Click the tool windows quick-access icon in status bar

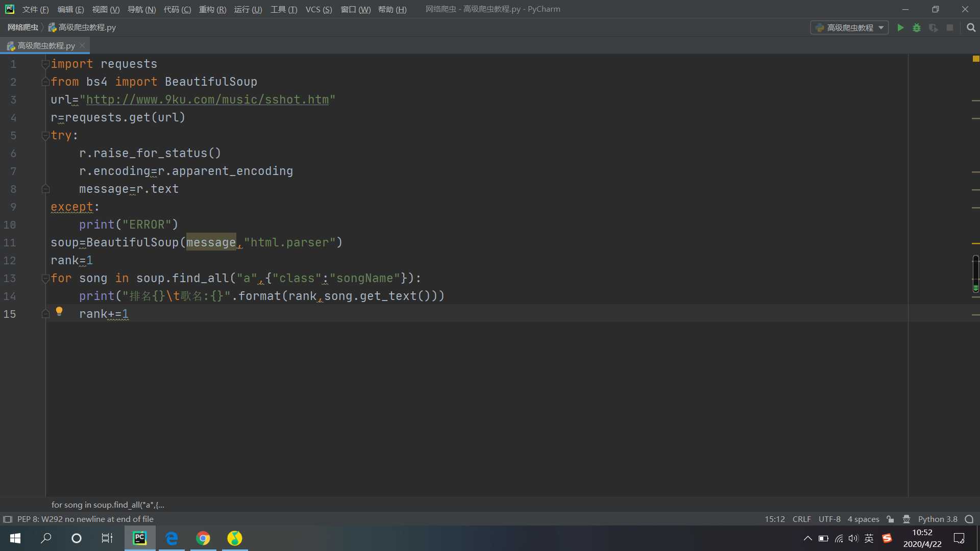pyautogui.click(x=8, y=519)
